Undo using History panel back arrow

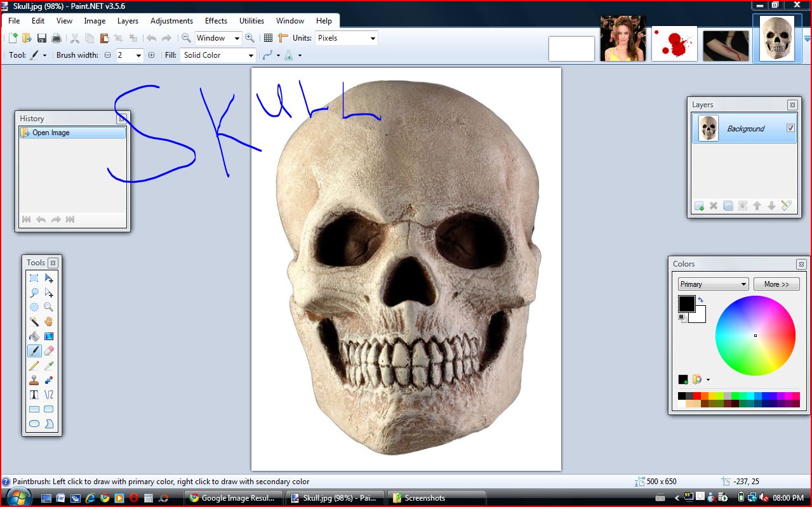click(41, 219)
